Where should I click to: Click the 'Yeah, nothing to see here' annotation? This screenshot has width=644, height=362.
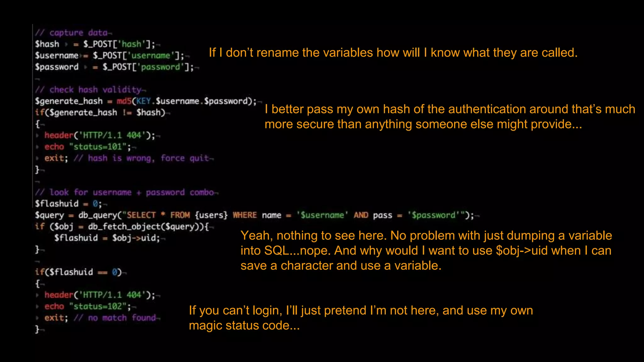pyautogui.click(x=426, y=250)
